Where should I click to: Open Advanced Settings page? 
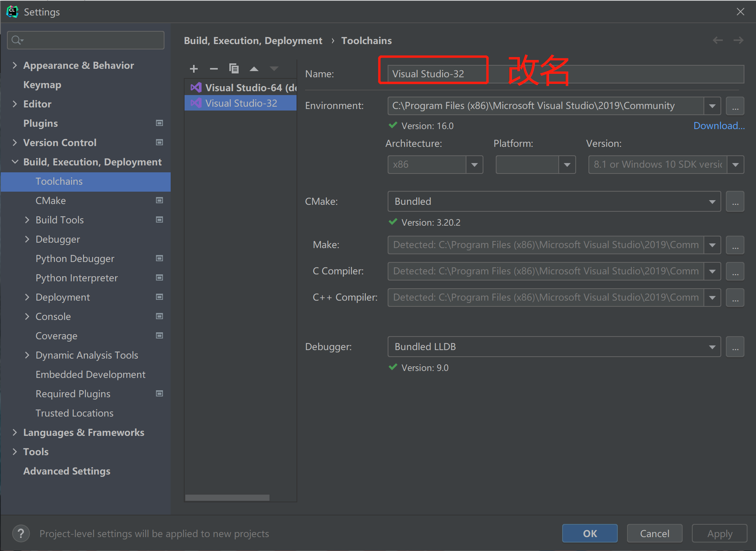(67, 471)
